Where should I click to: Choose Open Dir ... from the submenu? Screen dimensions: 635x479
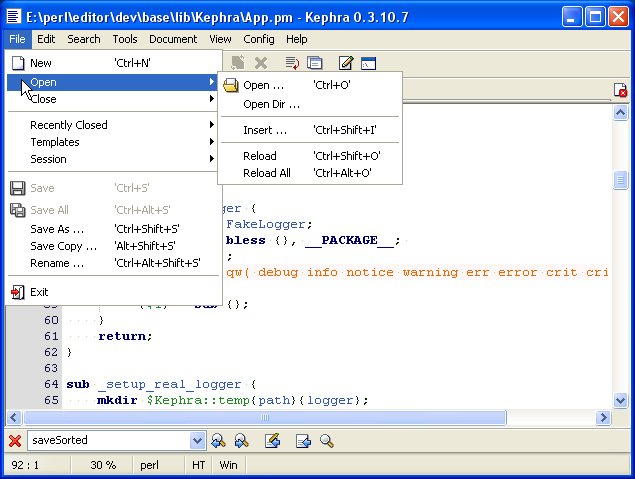310,104
